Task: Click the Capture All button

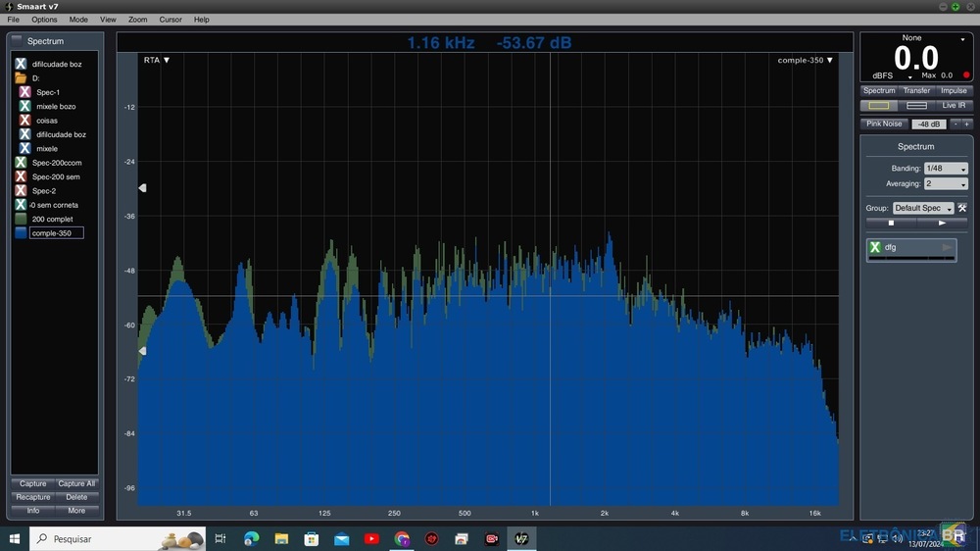Action: click(x=76, y=483)
